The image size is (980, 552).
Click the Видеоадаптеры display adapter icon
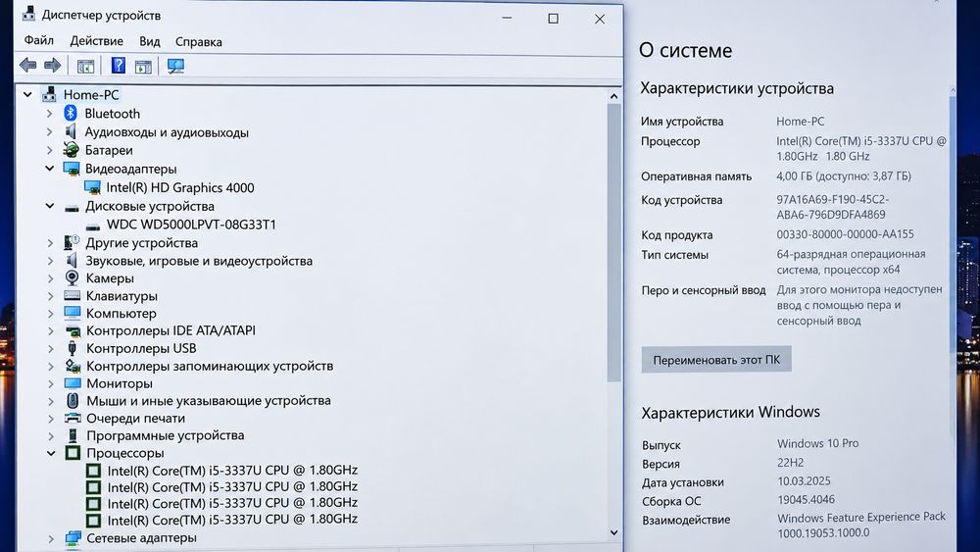coord(72,169)
